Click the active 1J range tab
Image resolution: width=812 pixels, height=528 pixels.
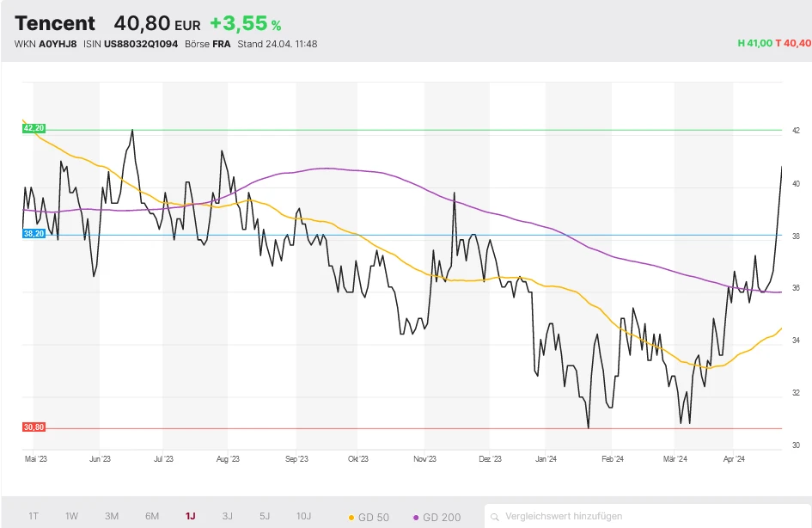[190, 516]
